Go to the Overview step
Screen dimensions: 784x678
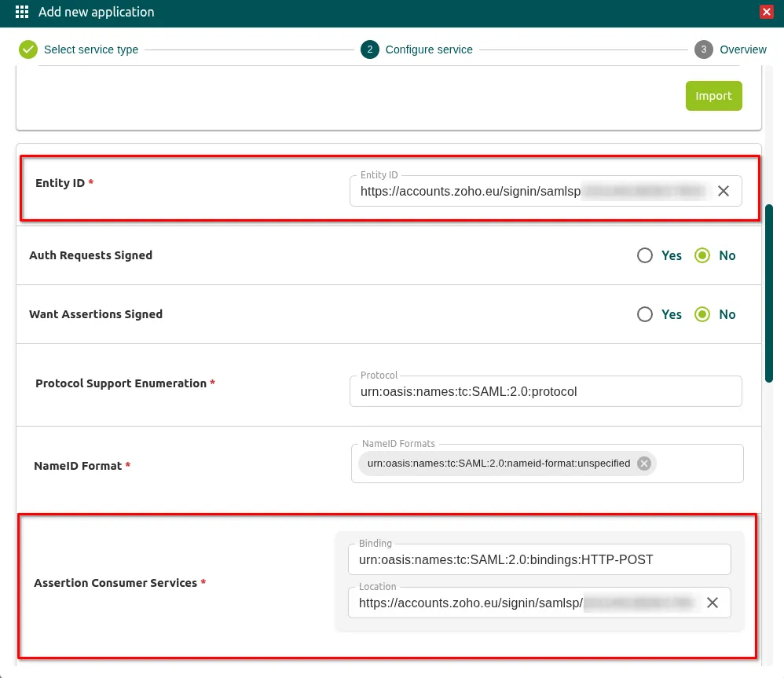(742, 49)
